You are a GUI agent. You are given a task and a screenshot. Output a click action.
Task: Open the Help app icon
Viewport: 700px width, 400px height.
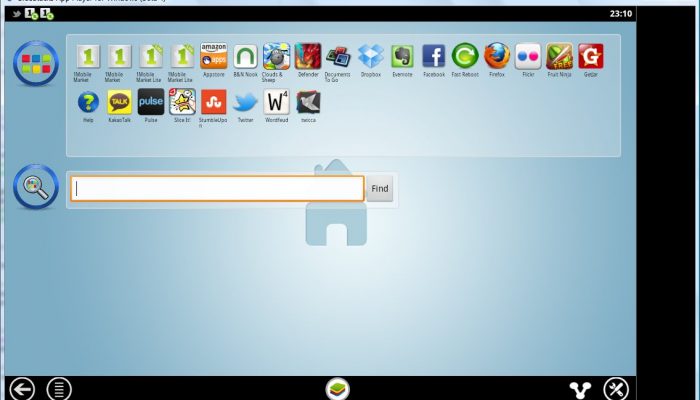tap(88, 102)
